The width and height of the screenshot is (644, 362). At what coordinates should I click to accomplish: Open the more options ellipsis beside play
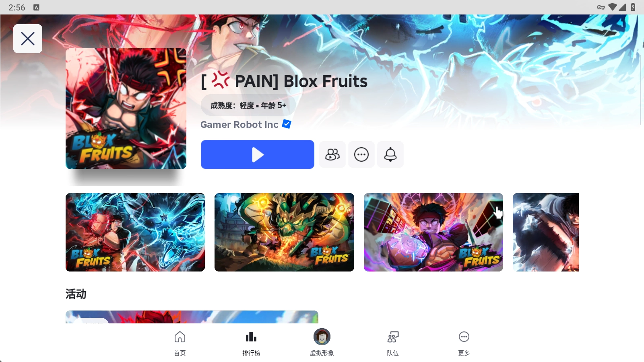(361, 154)
